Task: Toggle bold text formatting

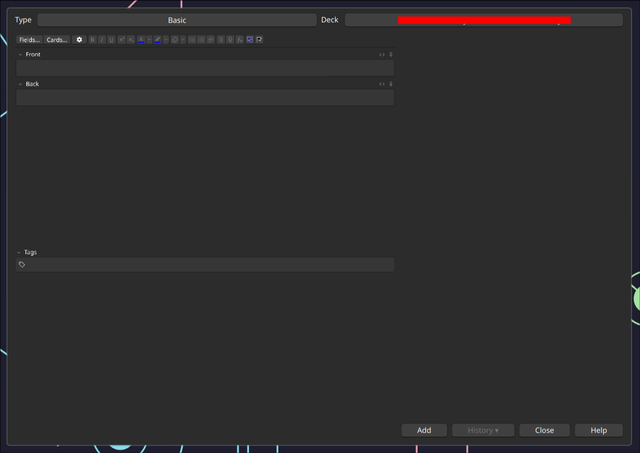Action: (93, 40)
